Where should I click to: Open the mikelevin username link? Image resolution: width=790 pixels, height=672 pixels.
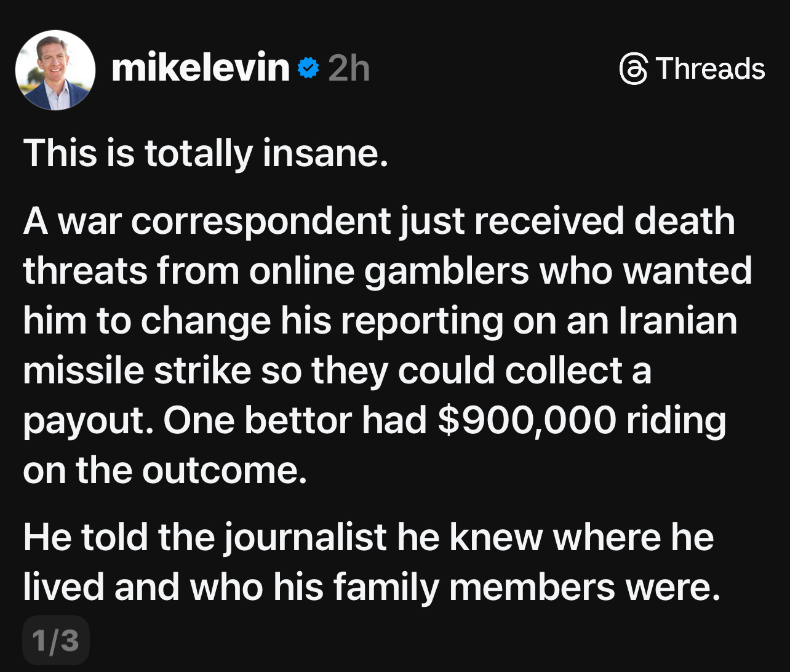[200, 68]
